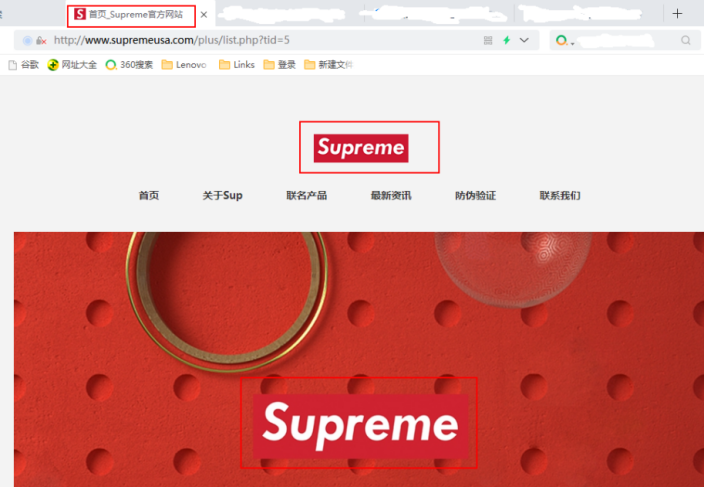Switch to the 首页_Supreme官方网站 tab

pyautogui.click(x=131, y=15)
